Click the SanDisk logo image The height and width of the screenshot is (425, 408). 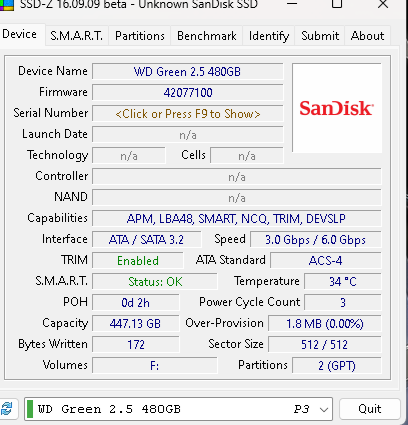point(337,108)
